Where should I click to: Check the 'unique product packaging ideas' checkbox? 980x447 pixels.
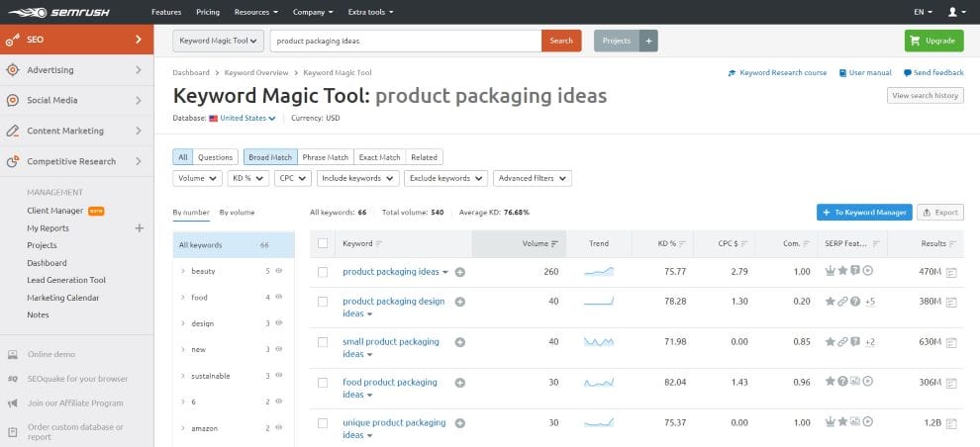coord(323,423)
